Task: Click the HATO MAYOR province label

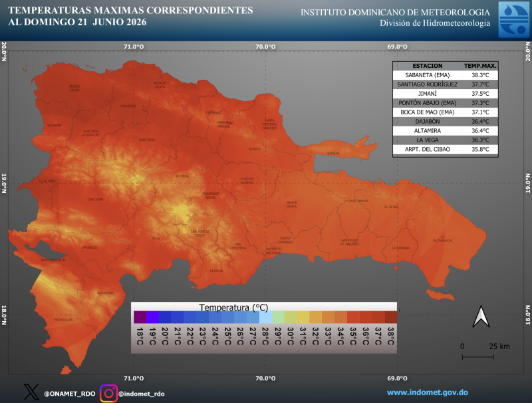Action: tap(358, 201)
